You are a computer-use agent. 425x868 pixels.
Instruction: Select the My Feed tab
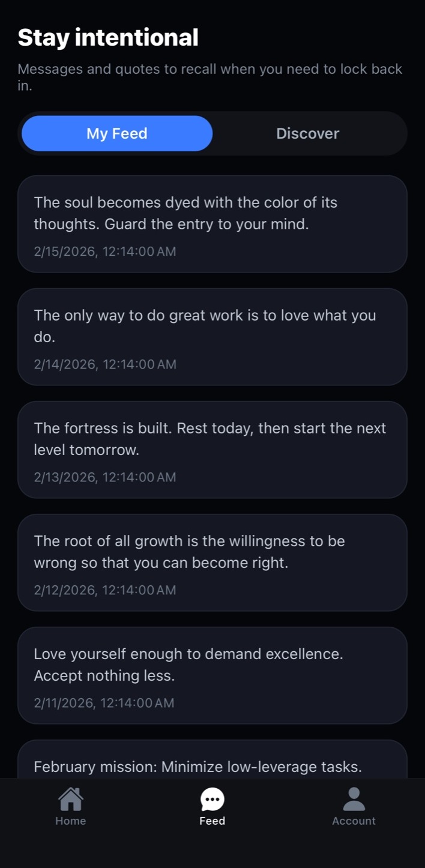116,133
